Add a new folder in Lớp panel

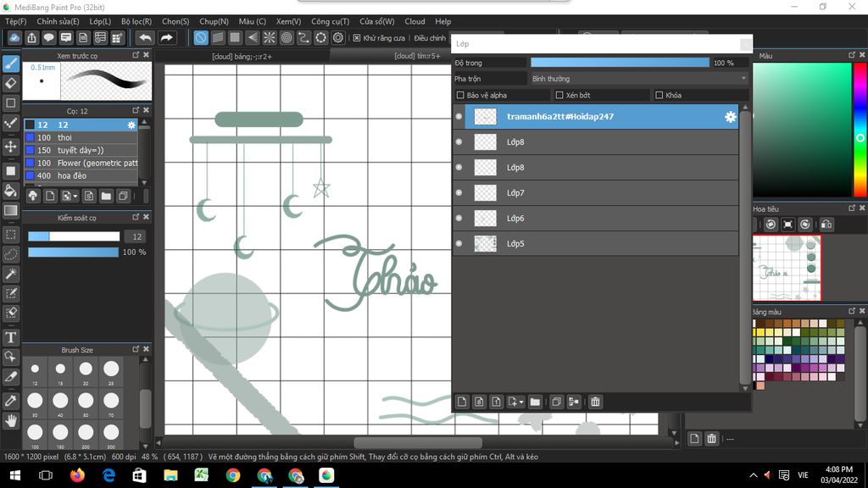coord(535,402)
